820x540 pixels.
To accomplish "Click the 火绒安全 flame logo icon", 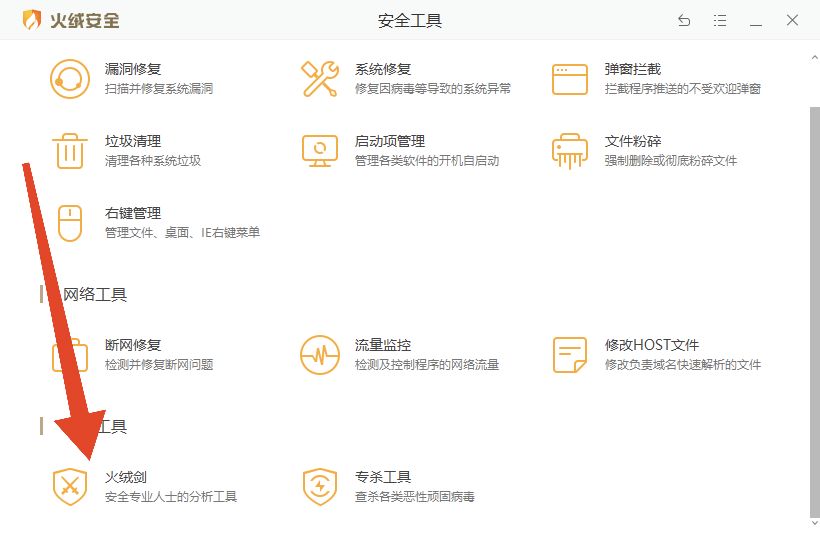I will click(31, 20).
